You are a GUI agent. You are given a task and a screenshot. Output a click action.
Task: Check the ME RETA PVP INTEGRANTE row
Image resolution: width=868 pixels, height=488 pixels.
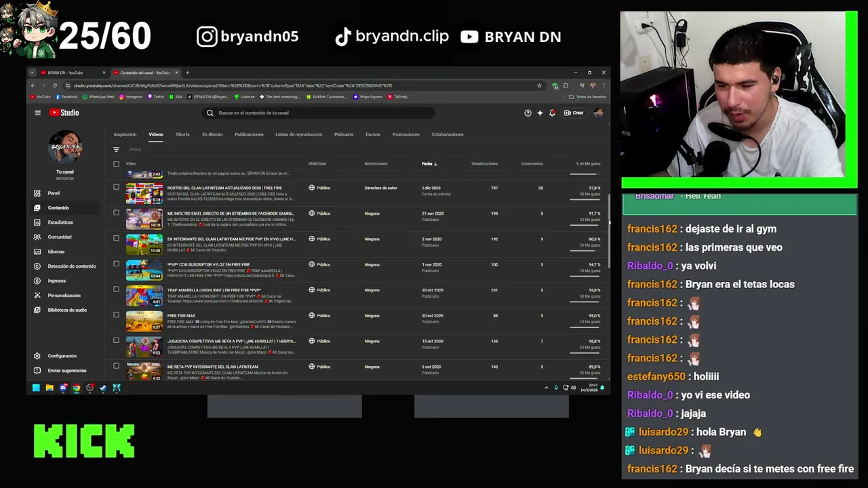pos(116,366)
